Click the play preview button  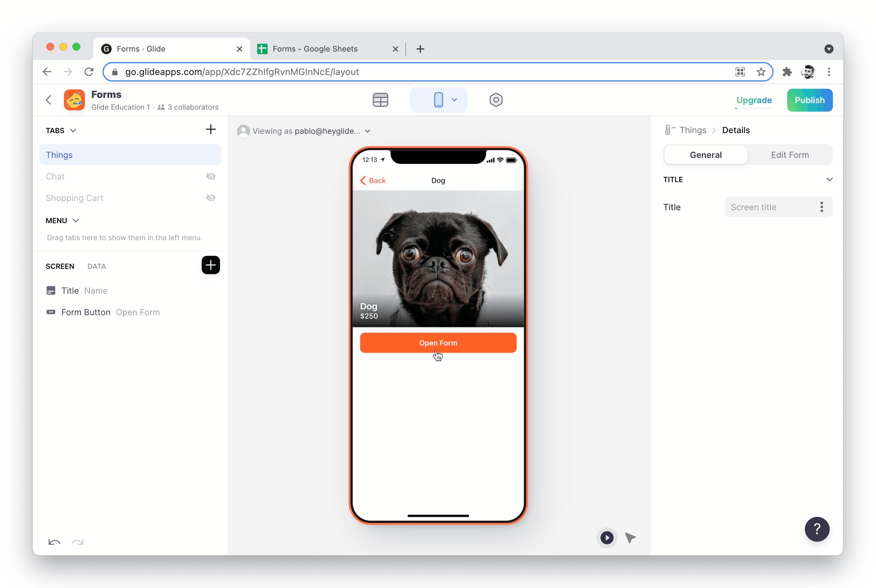[606, 537]
